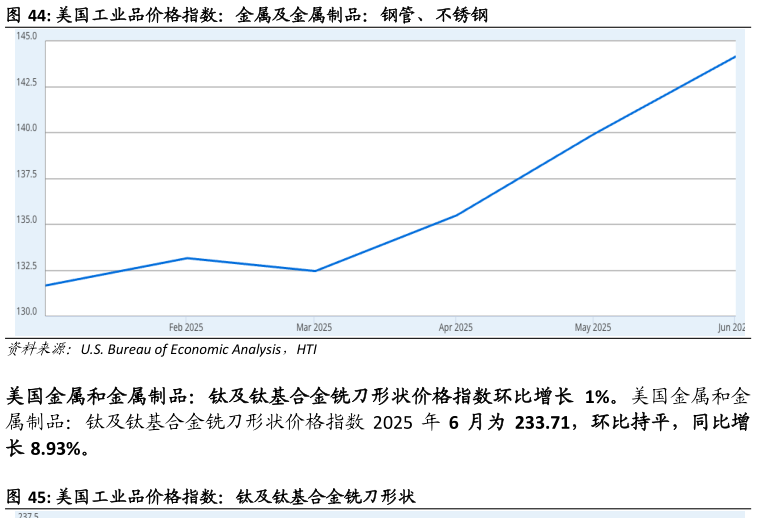Click the 132.5 y-axis label
757x523 pixels.
pos(27,267)
